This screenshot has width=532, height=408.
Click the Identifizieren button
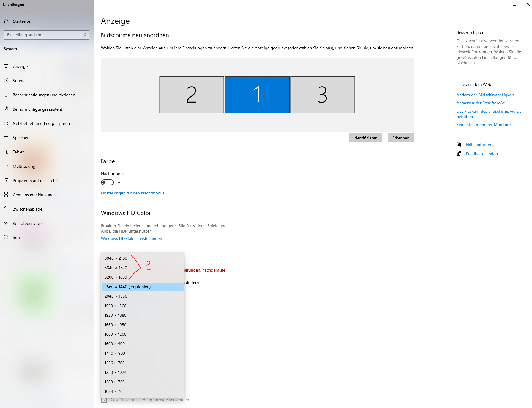(x=365, y=138)
